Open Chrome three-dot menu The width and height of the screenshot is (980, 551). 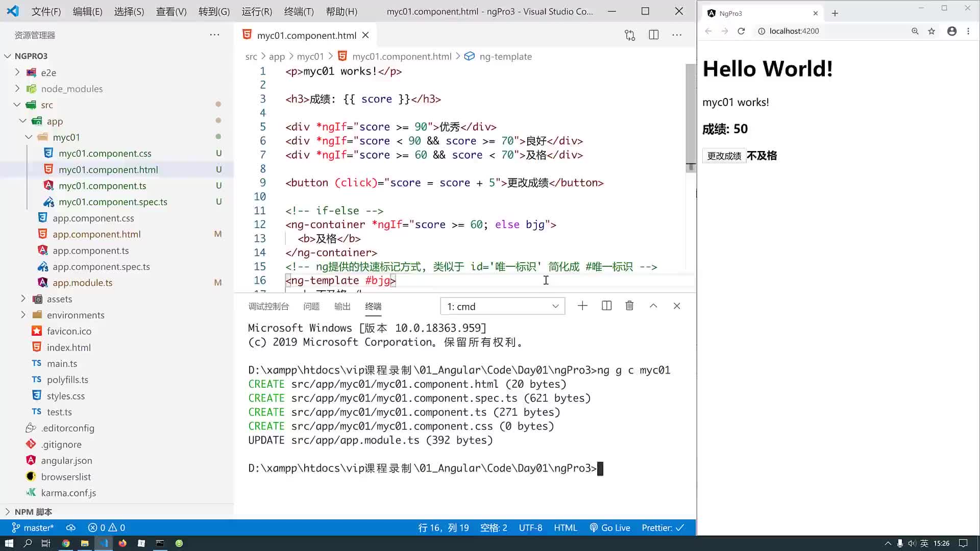tap(968, 31)
